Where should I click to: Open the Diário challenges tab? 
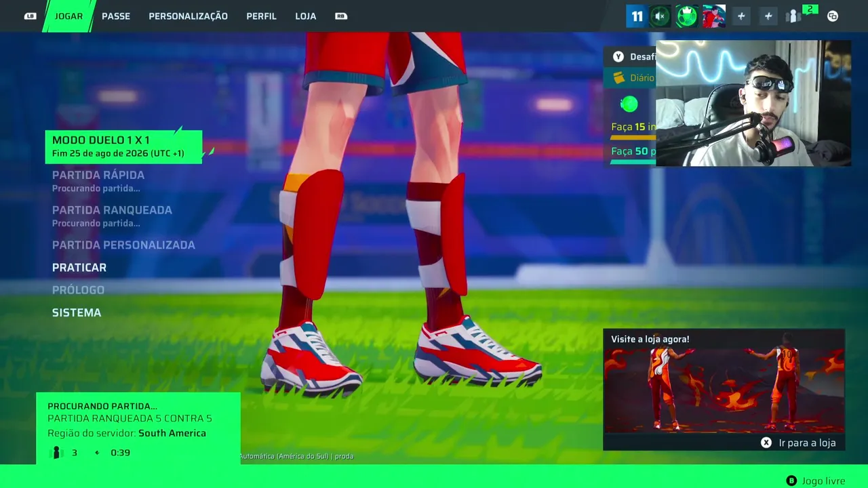630,78
